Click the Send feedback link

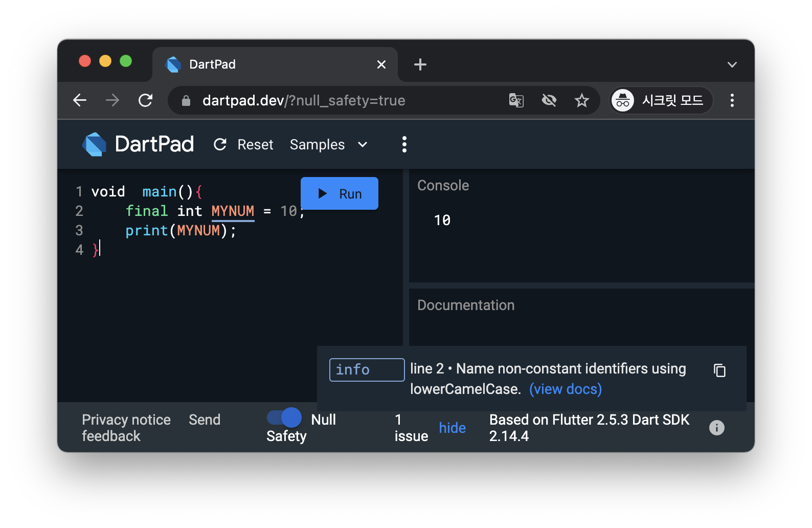coord(151,428)
